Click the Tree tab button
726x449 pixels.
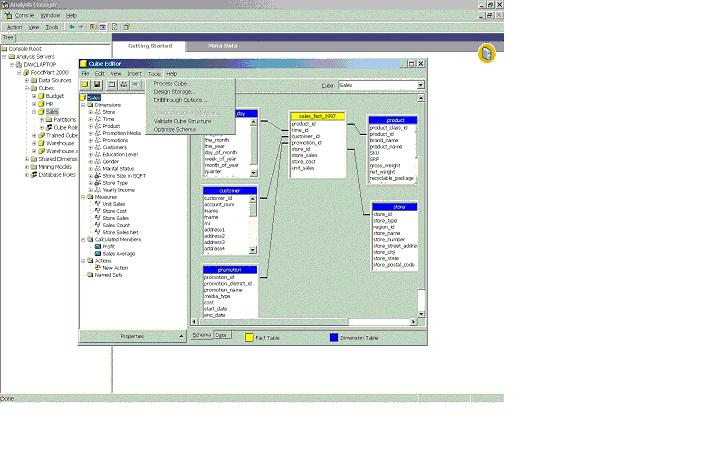coord(8,37)
